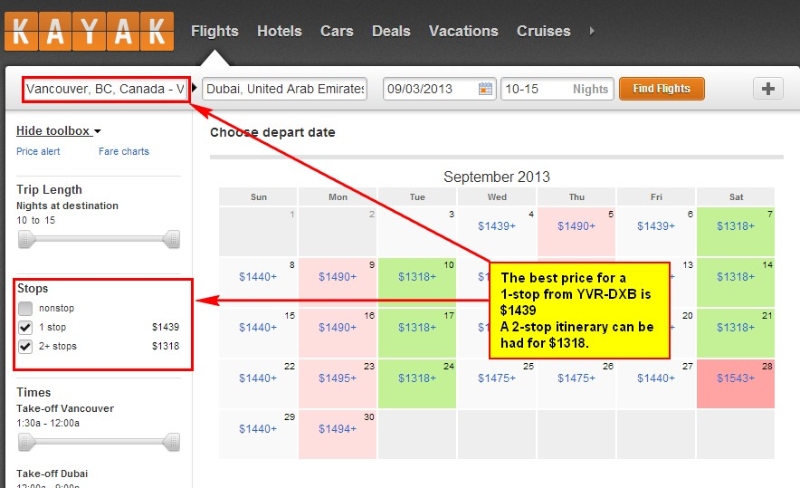This screenshot has width=800, height=488.
Task: Open the Cars tab
Action: [x=337, y=31]
